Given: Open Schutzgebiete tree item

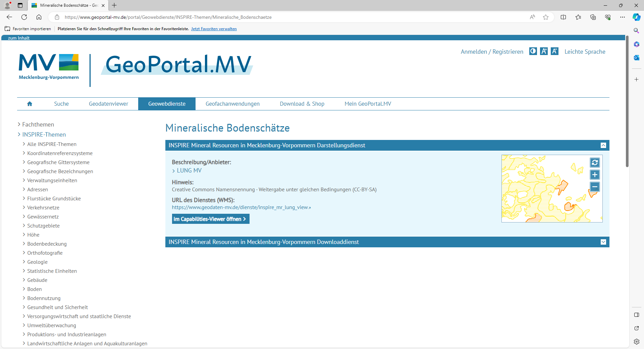Looking at the screenshot, I should [43, 226].
